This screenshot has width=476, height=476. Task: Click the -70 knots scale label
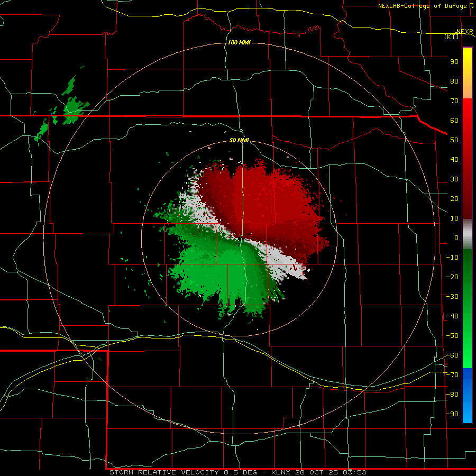(x=452, y=375)
